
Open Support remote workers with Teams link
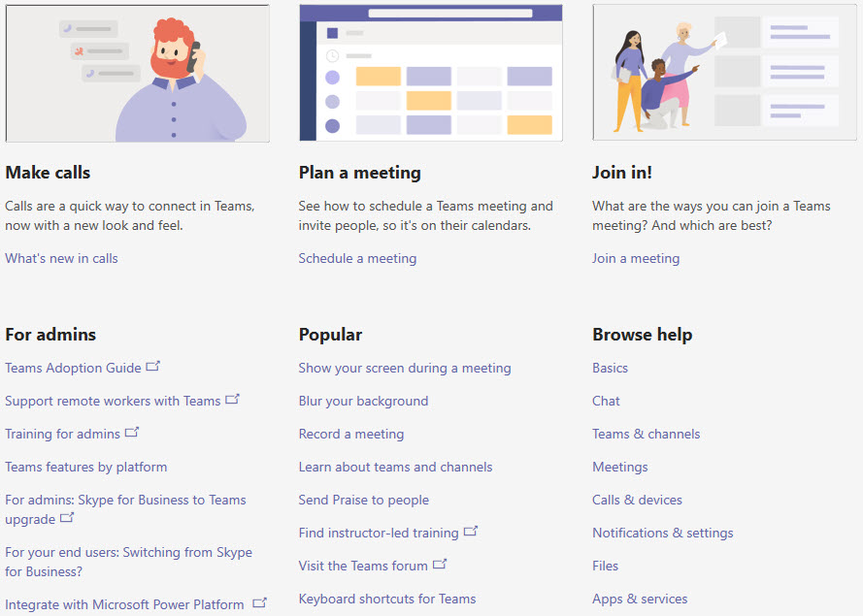(113, 401)
